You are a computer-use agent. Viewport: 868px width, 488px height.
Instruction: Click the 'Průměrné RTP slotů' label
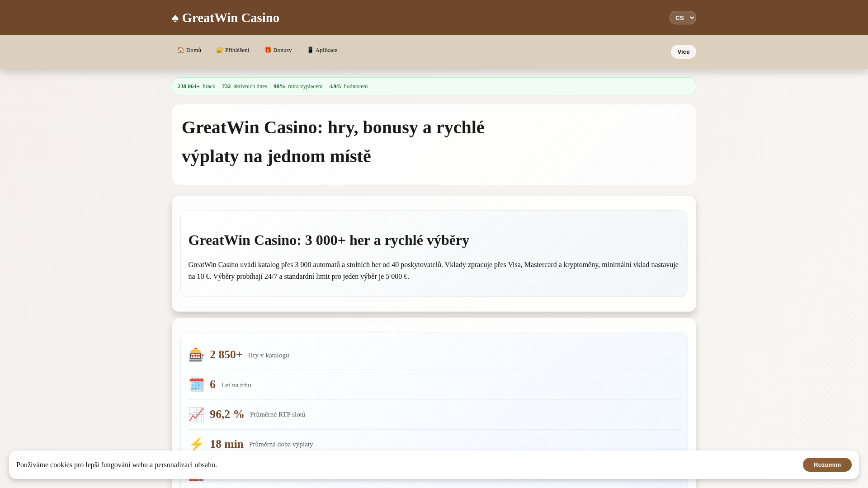(x=278, y=414)
